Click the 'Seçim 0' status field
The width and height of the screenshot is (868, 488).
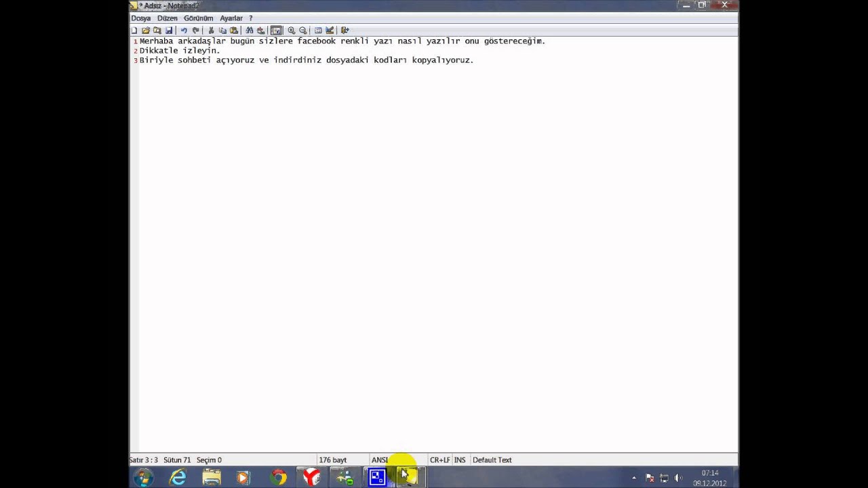tap(209, 460)
